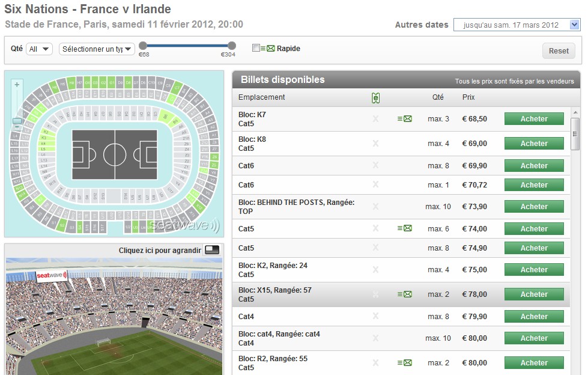Click the fullscreen icon next to 'Cliquez ici pour agrandir'

pyautogui.click(x=212, y=250)
